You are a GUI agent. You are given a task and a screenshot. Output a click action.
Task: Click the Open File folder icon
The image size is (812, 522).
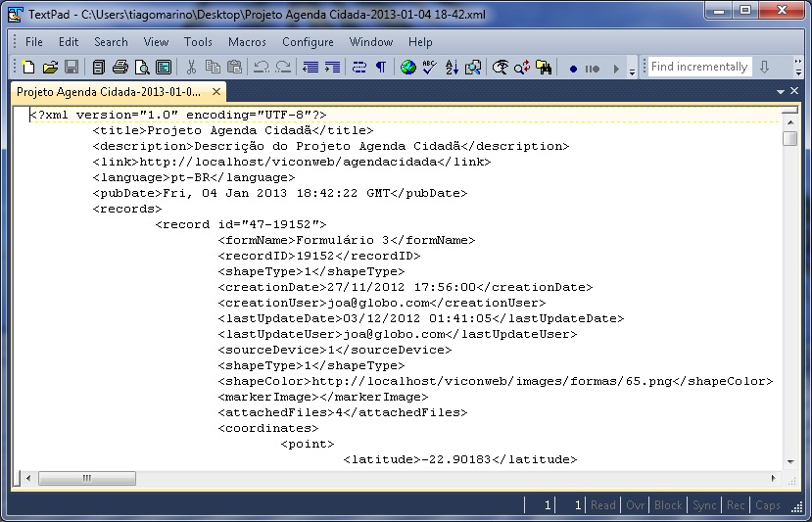tap(49, 68)
